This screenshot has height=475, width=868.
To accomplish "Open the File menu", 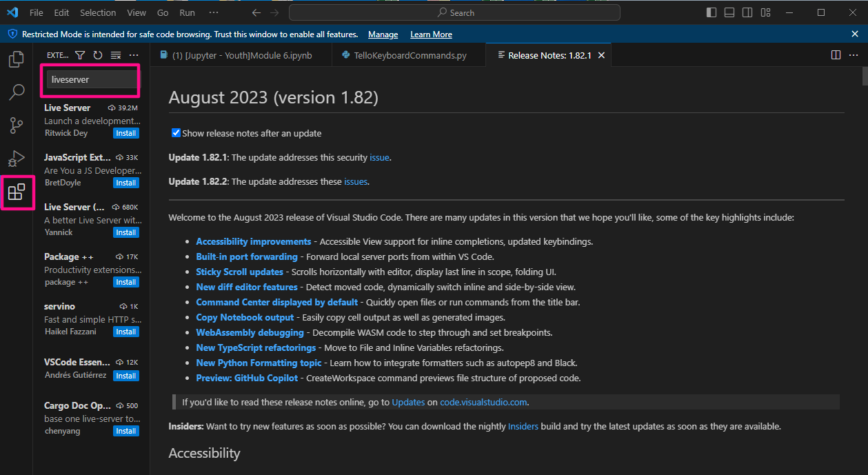I will (x=37, y=12).
